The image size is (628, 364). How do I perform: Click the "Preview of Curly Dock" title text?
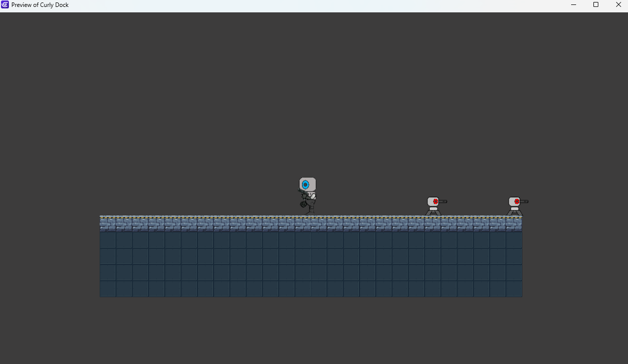point(40,5)
